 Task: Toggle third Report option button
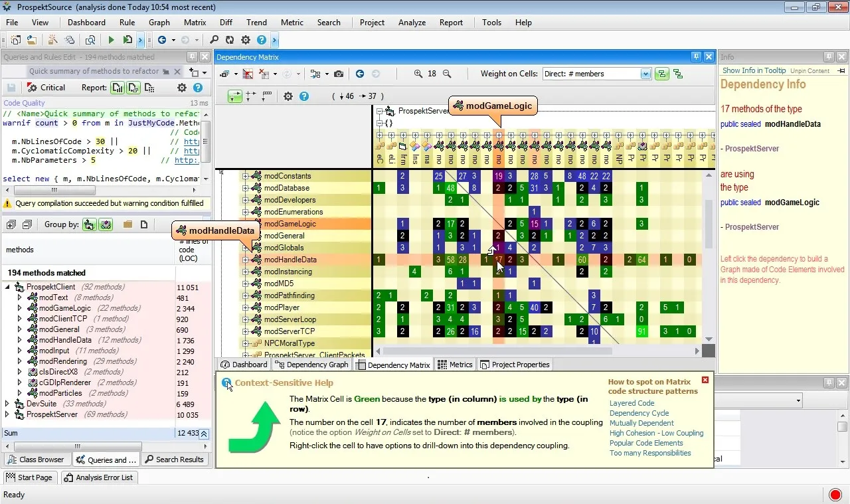click(149, 88)
